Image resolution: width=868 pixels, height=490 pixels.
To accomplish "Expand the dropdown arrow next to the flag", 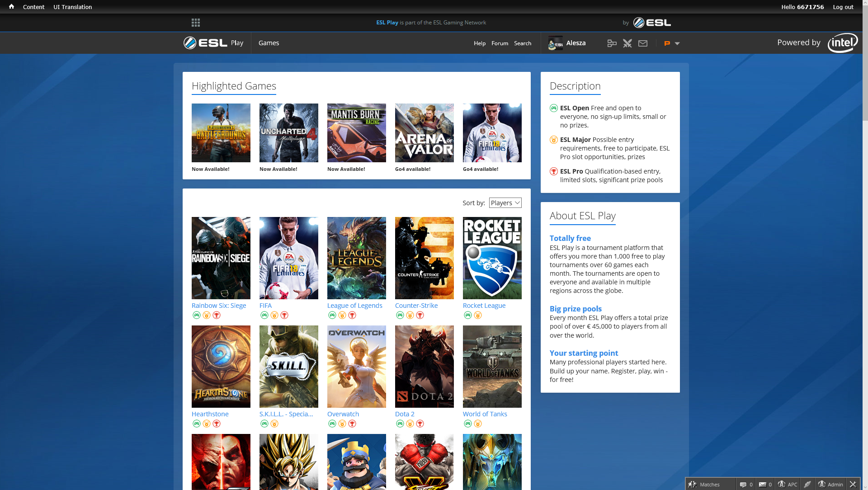I will click(x=677, y=43).
